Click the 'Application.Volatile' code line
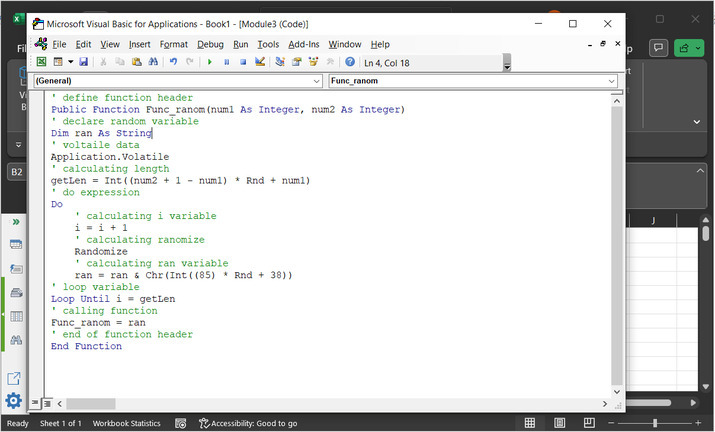The height and width of the screenshot is (432, 715). [110, 157]
